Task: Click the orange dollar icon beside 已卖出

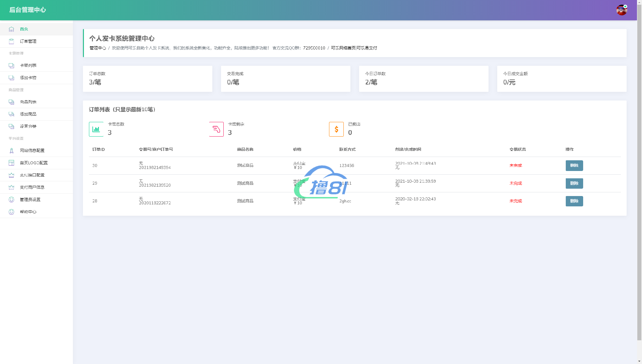Action: pos(336,129)
